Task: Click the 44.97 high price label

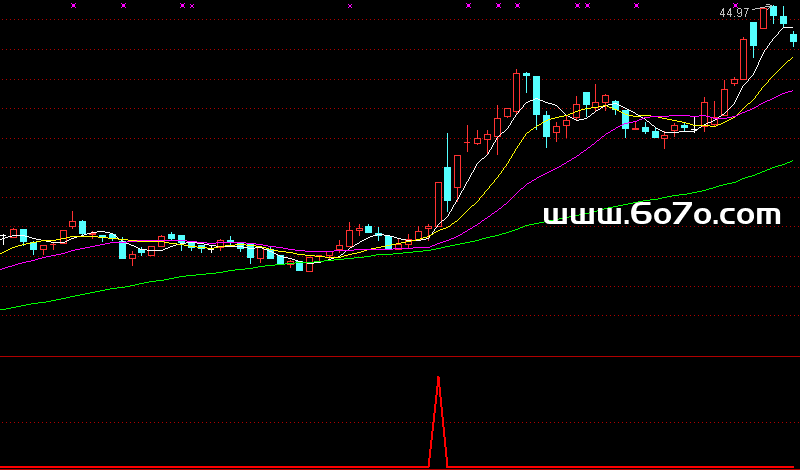Action: [734, 13]
